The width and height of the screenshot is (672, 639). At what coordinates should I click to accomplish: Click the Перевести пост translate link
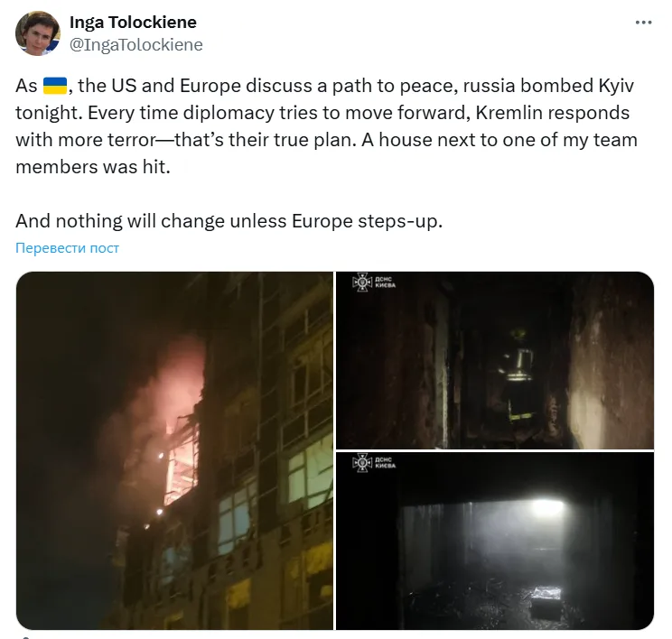pos(67,248)
